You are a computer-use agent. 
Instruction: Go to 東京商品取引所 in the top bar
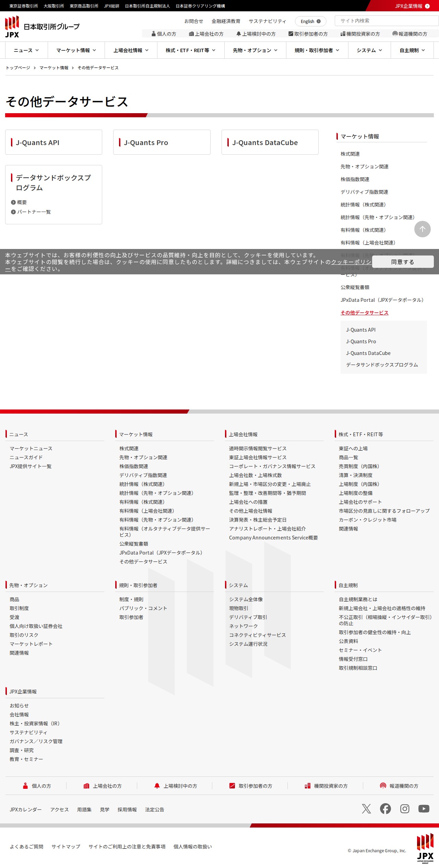84,6
